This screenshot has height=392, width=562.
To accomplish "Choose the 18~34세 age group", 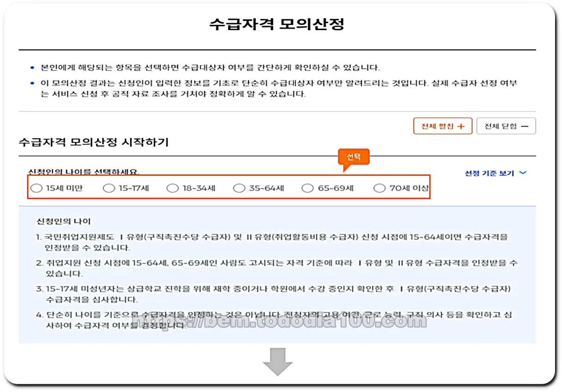I will (172, 188).
